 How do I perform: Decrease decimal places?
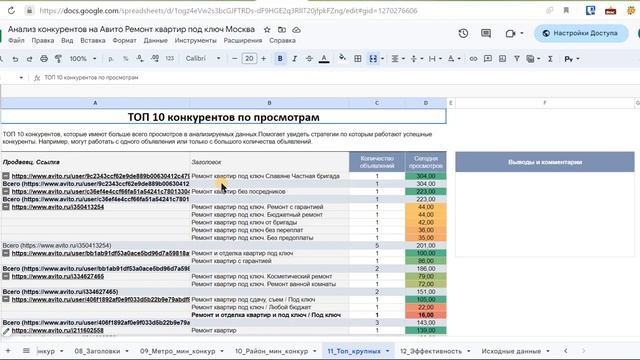140,59
